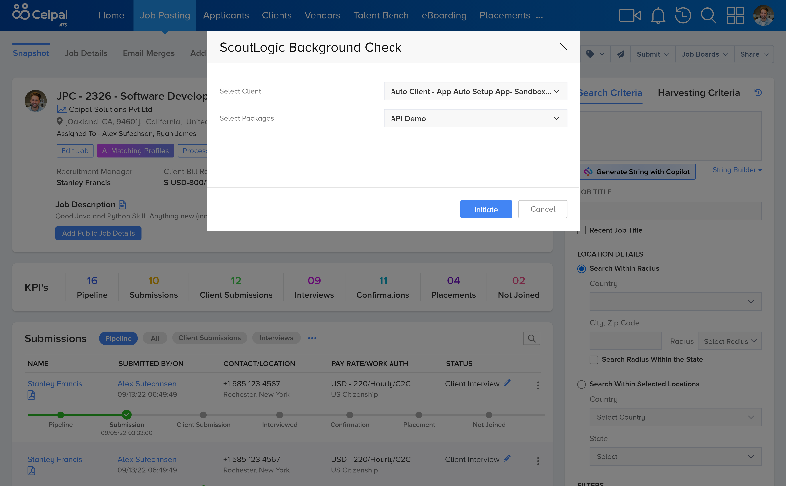The width and height of the screenshot is (786, 486).
Task: Click the paper plane send icon
Action: click(621, 54)
